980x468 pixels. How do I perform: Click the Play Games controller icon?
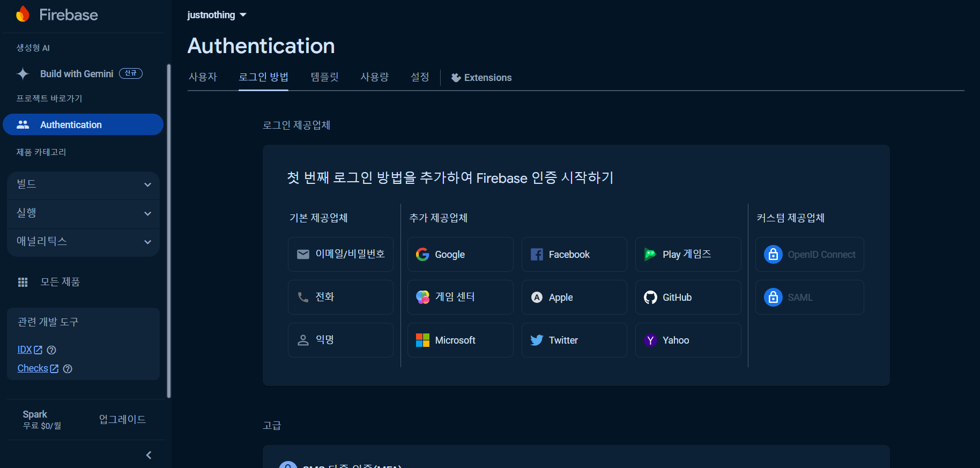(650, 254)
